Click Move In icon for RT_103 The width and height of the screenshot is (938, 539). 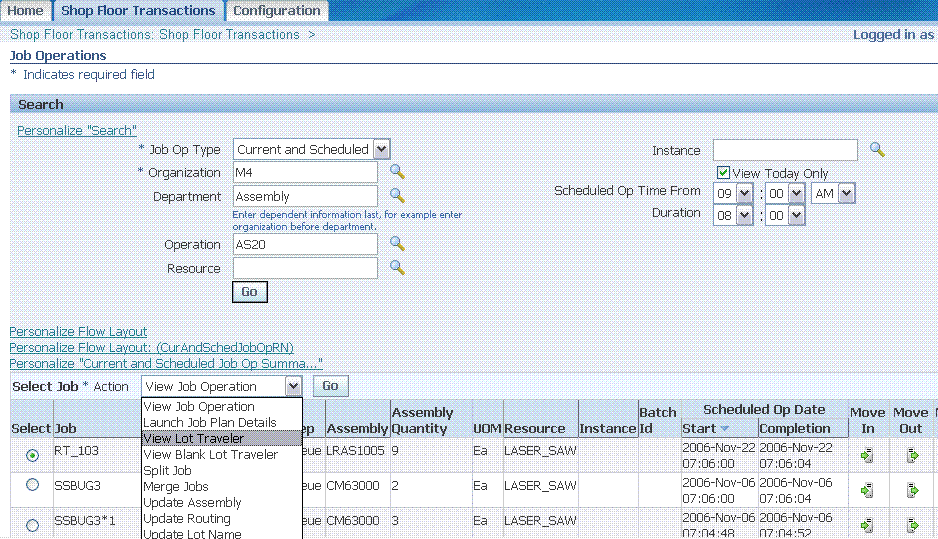(x=867, y=455)
